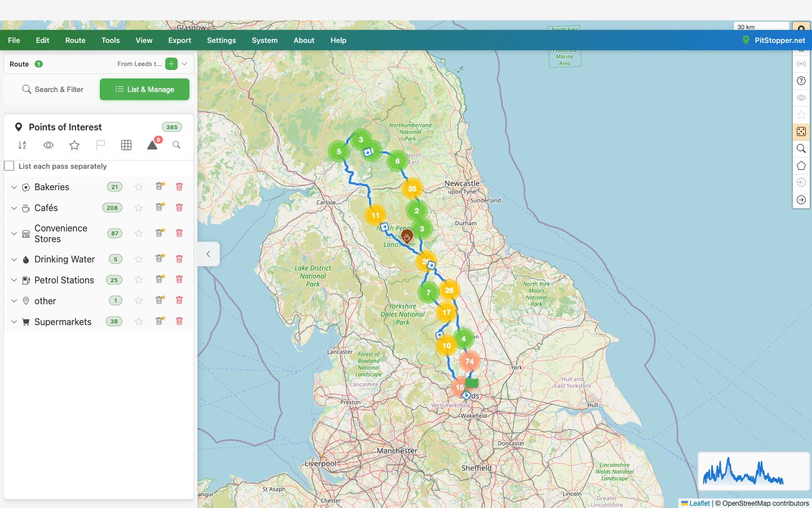Expand the Cafés category chevron

click(x=14, y=208)
